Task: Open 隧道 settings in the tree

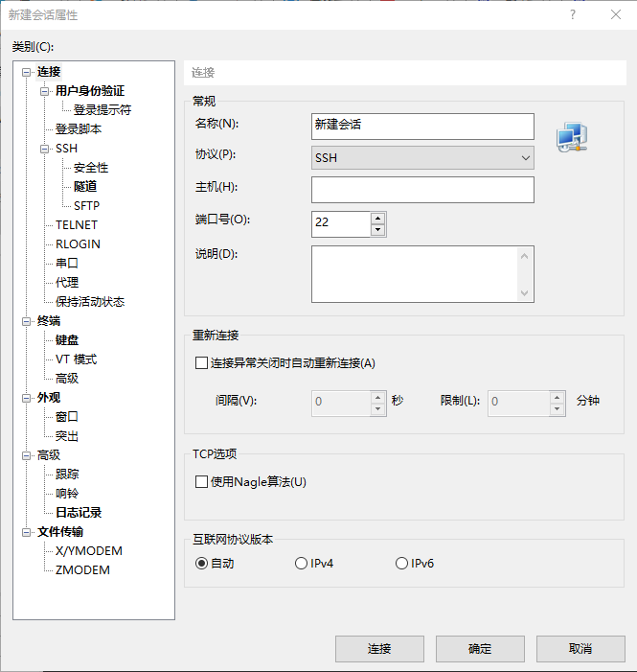Action: click(85, 187)
